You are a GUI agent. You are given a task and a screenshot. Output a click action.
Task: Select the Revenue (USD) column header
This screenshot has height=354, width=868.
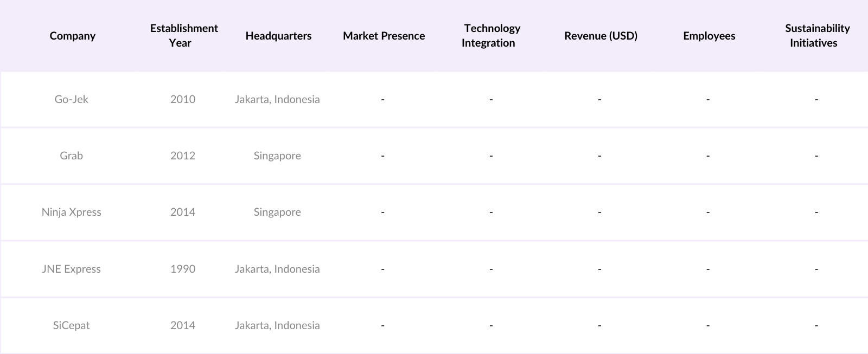pyautogui.click(x=601, y=36)
